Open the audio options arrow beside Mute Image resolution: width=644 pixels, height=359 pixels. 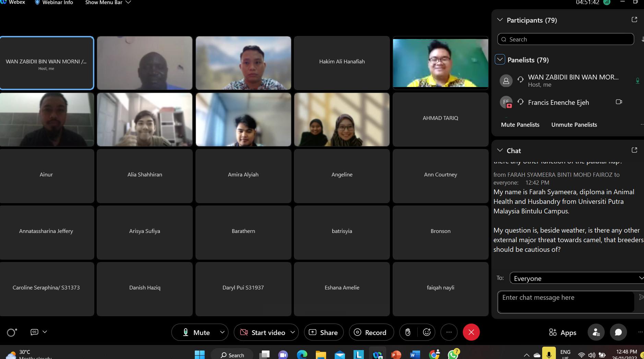[222, 332]
